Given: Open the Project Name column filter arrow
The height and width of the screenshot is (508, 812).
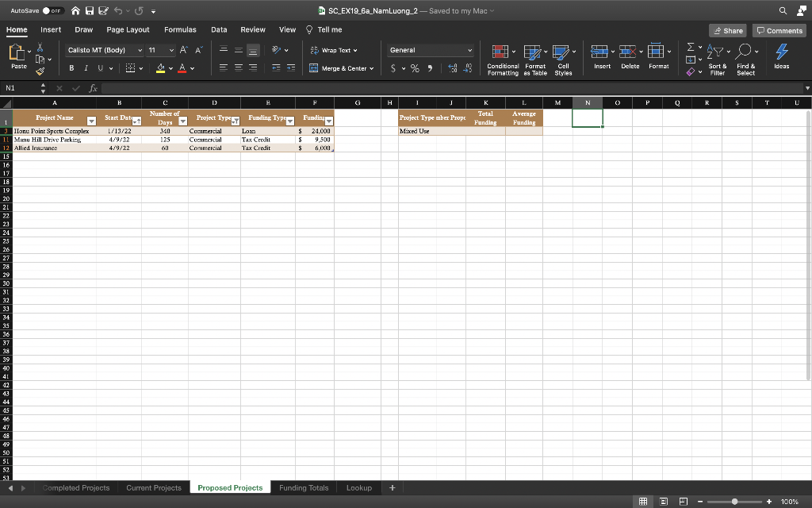Looking at the screenshot, I should click(90, 121).
